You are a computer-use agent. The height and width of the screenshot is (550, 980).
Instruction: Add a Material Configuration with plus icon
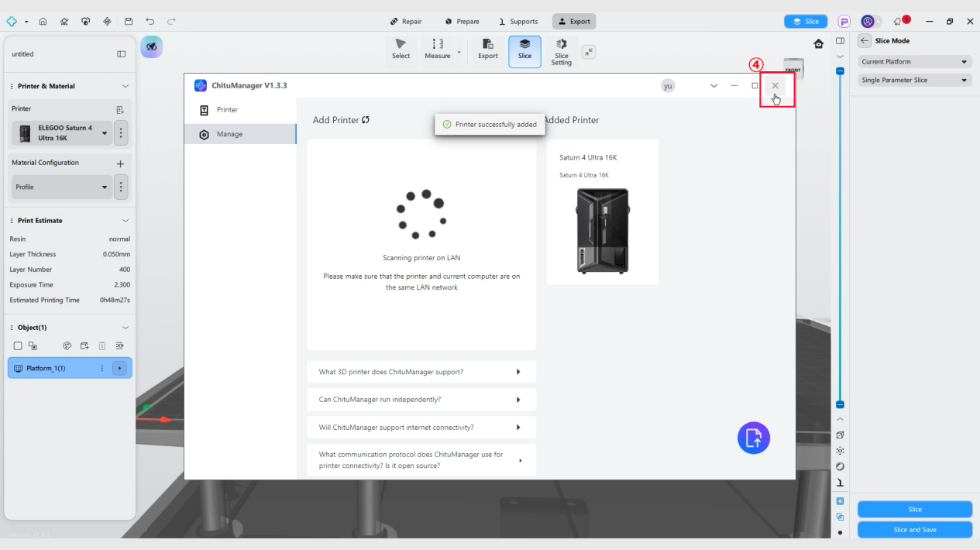121,163
